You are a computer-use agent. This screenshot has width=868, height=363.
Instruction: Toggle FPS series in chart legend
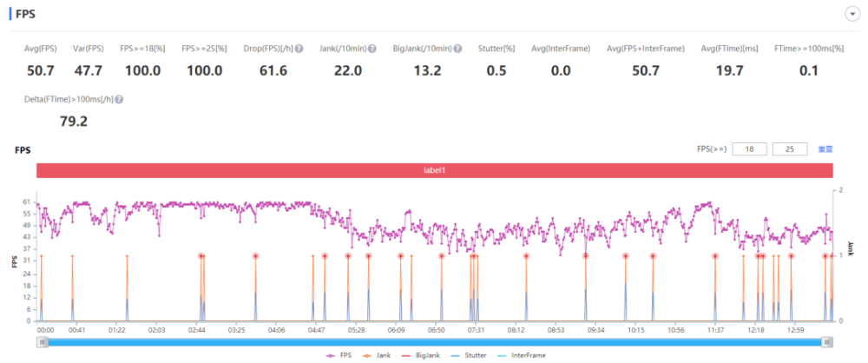[x=339, y=356]
